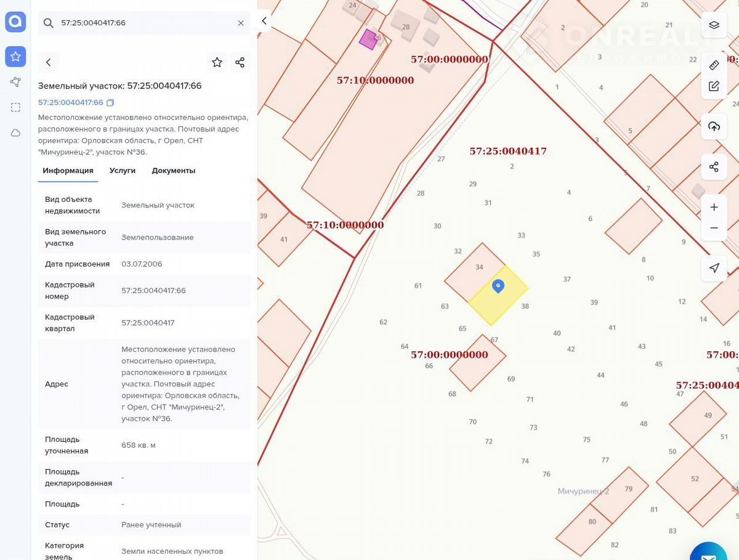This screenshot has height=560, width=739.
Task: Share this land parcel card
Action: (x=240, y=62)
